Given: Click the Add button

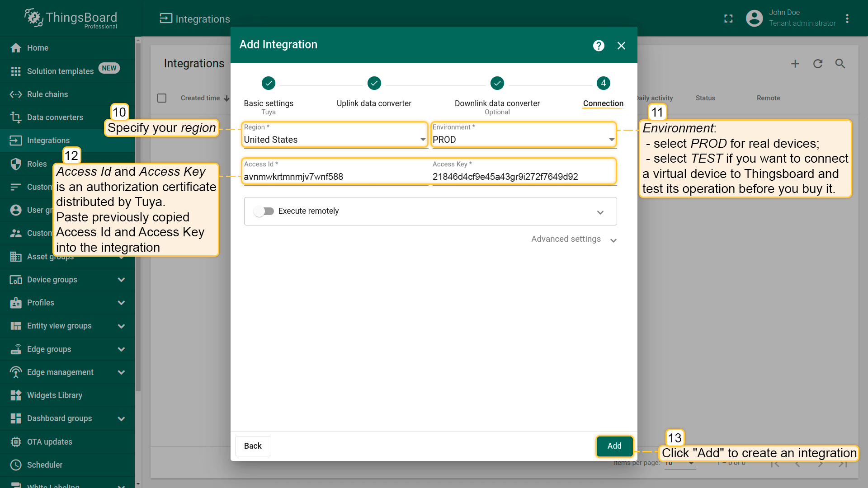Looking at the screenshot, I should [614, 446].
